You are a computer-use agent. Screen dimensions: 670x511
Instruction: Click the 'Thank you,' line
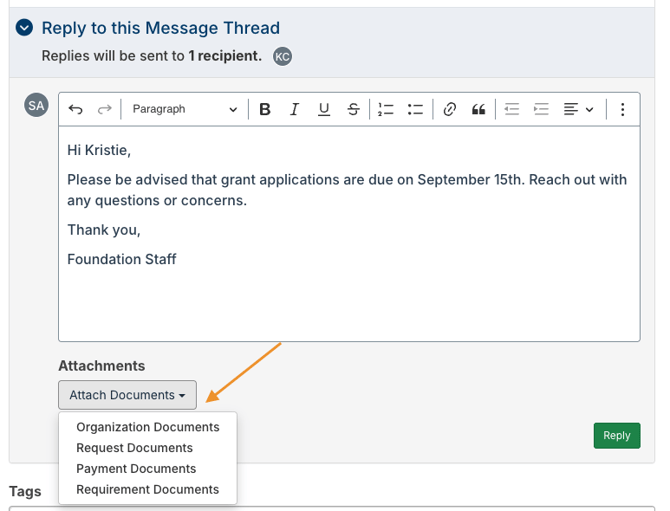(x=104, y=230)
